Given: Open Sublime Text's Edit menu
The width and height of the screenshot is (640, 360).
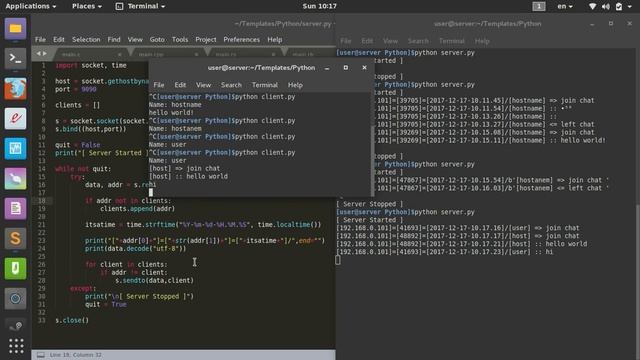Looking at the screenshot, I should pyautogui.click(x=59, y=40).
